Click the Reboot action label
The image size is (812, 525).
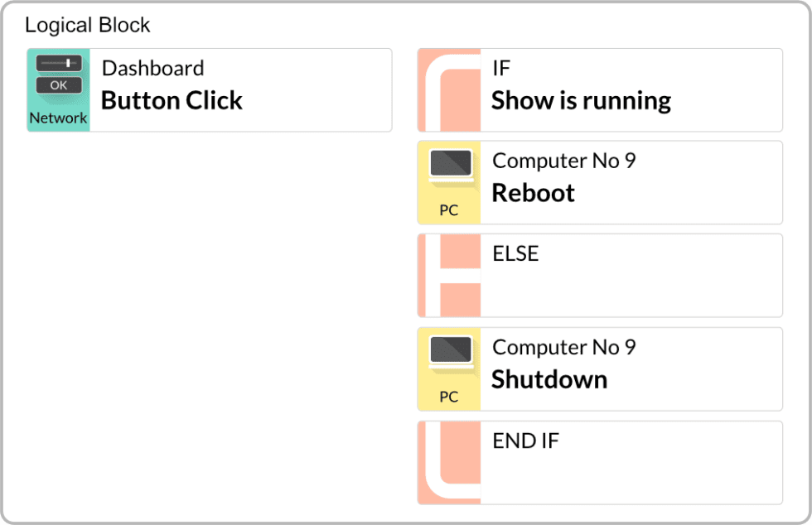(533, 192)
